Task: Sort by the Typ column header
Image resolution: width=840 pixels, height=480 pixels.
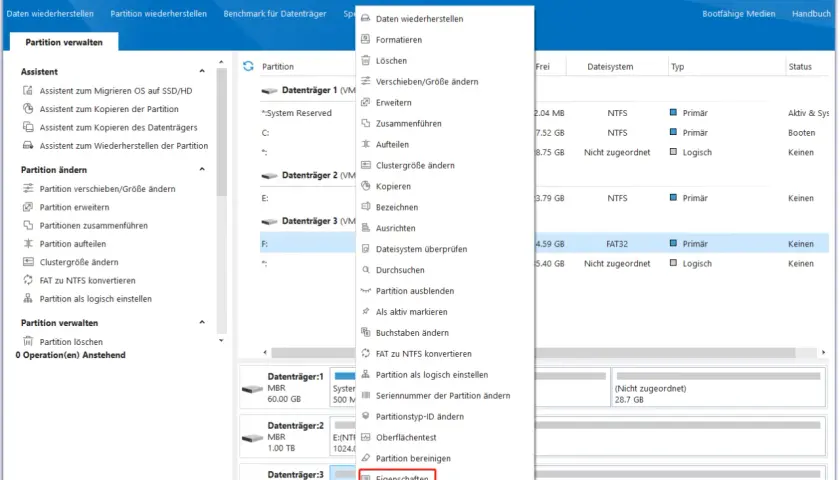Action: coord(677,66)
